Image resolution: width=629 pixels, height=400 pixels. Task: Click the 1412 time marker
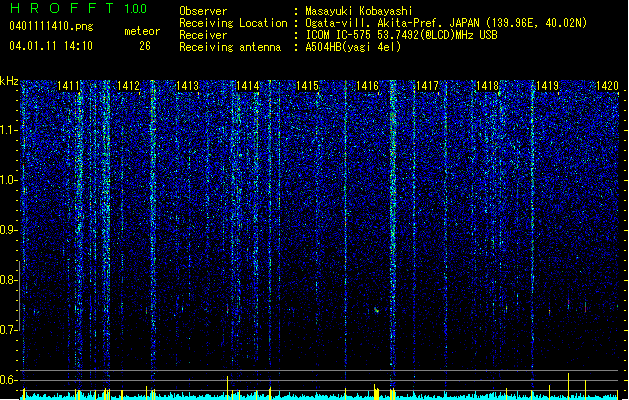128,86
